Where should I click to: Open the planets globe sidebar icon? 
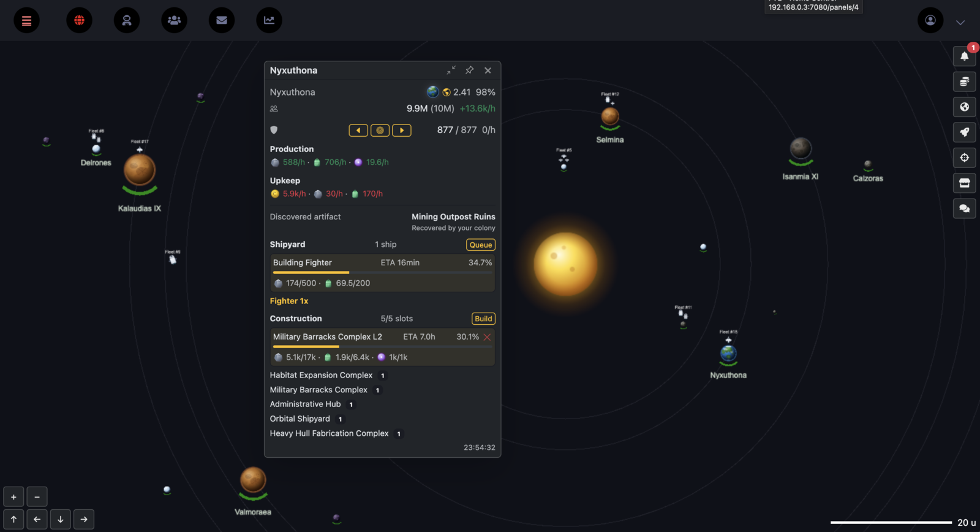click(x=964, y=107)
